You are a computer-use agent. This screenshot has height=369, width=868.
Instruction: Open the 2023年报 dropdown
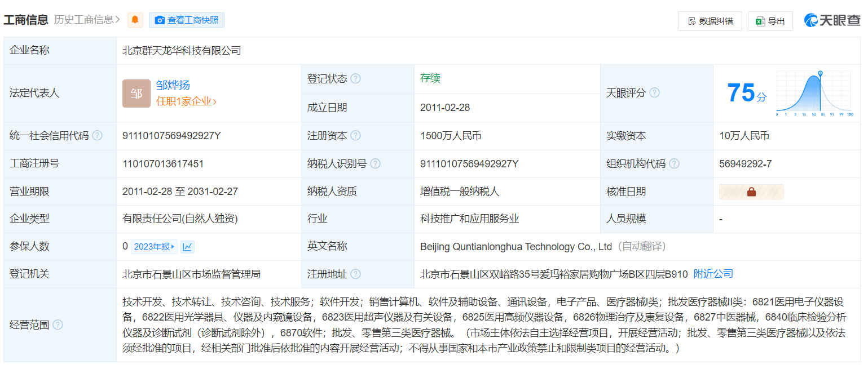pos(154,246)
